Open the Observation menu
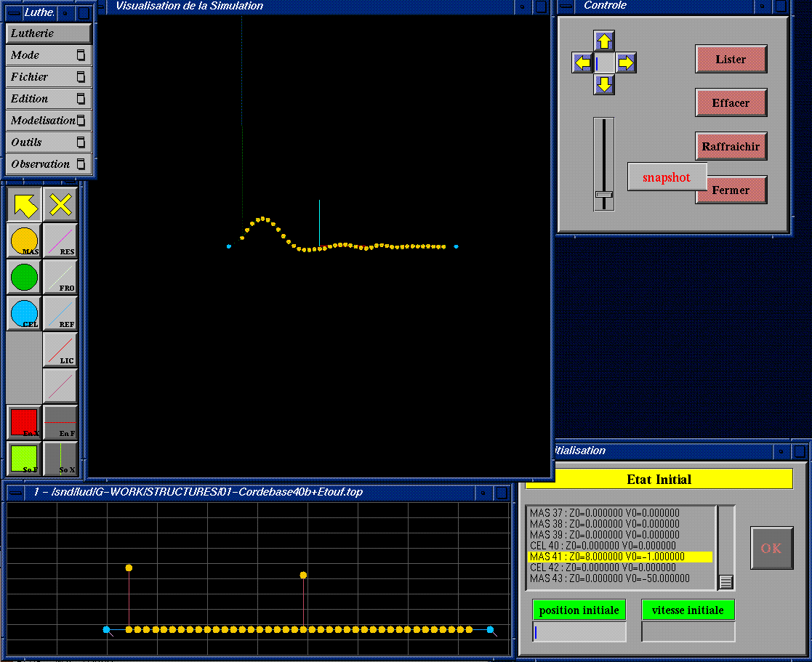812x662 pixels. (49, 164)
